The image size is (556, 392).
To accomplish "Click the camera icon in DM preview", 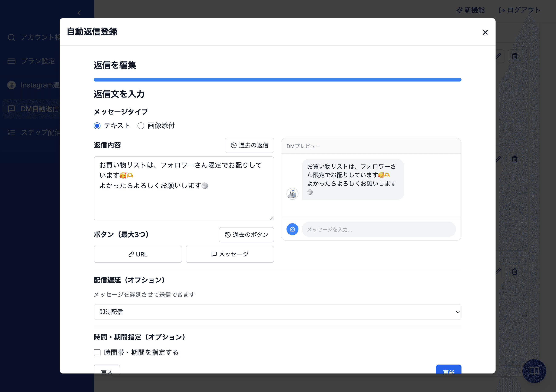I will (292, 229).
